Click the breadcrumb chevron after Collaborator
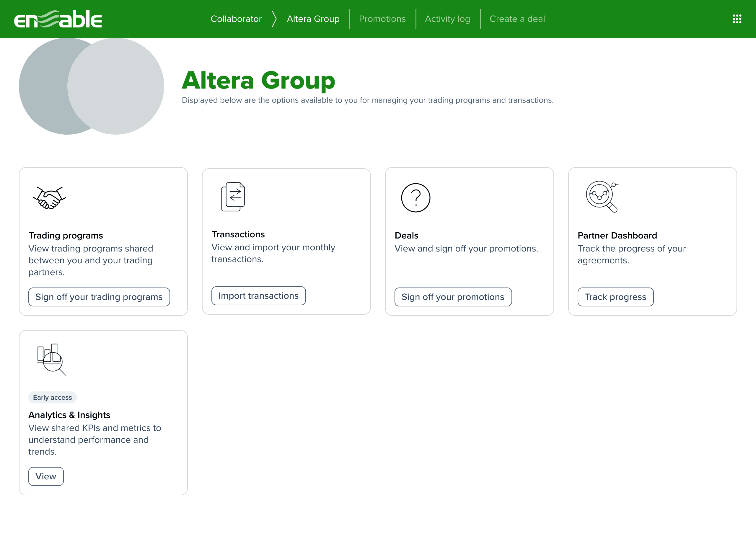756x552 pixels. click(x=274, y=19)
